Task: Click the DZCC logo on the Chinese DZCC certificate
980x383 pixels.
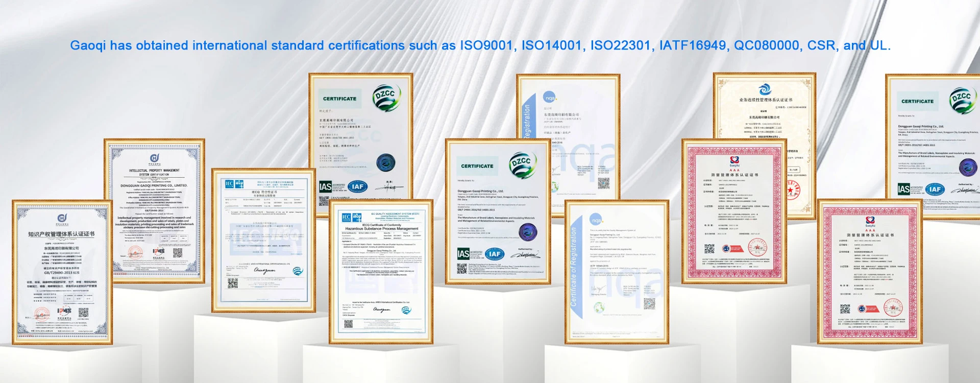Action: pos(386,98)
